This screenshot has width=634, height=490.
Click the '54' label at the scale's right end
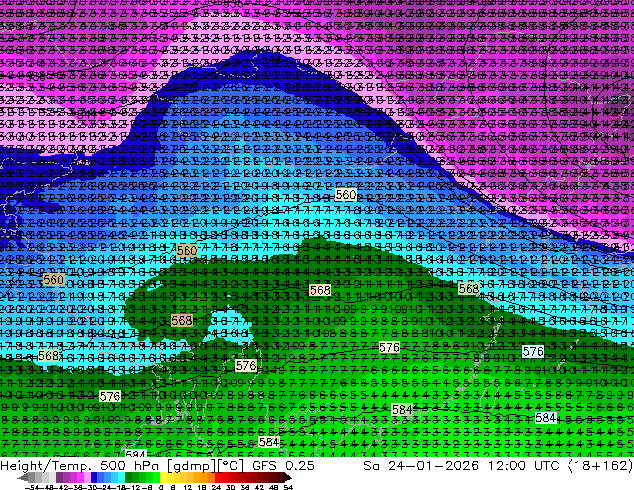(288, 487)
